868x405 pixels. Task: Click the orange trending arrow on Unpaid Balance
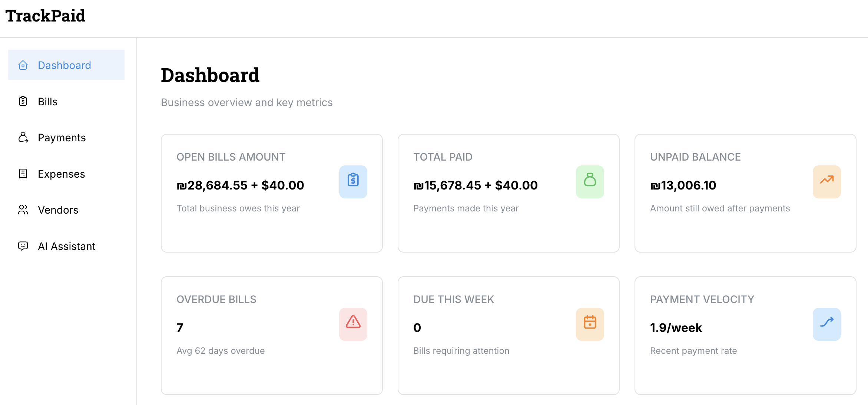[827, 181]
